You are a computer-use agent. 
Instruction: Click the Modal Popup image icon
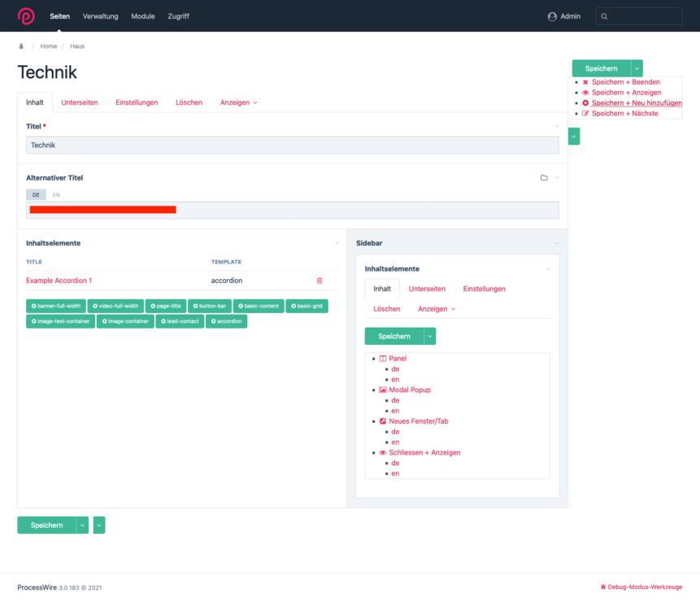[383, 390]
